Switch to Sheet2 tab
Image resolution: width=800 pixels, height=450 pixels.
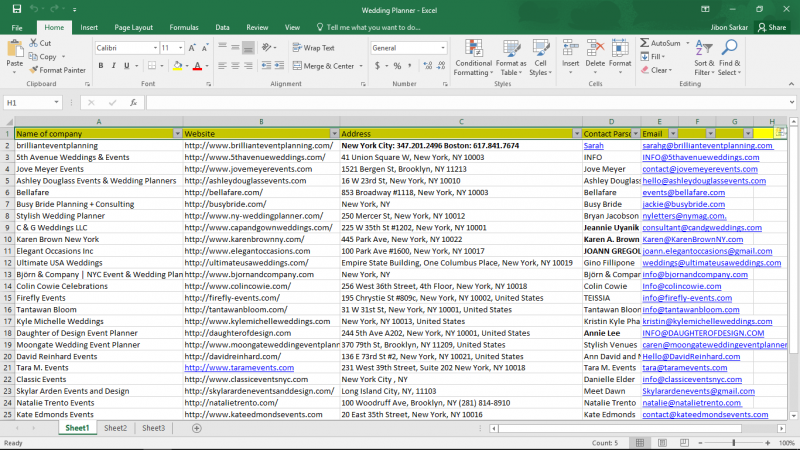(x=115, y=428)
